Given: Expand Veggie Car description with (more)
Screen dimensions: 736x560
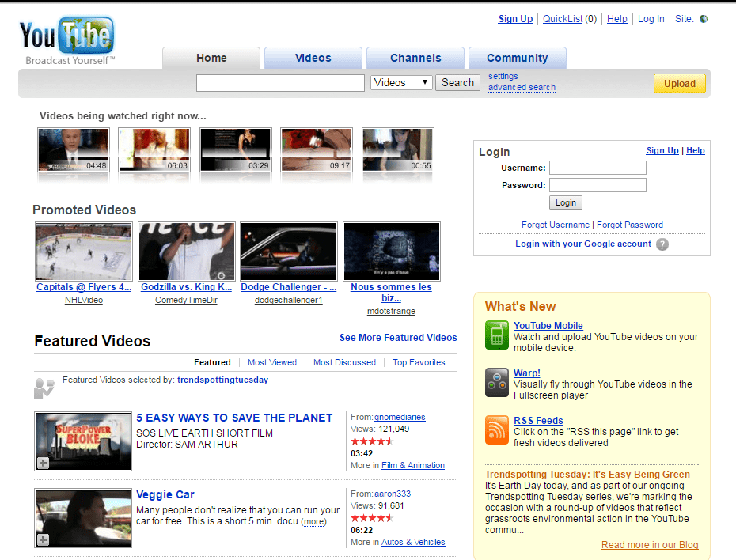Looking at the screenshot, I should click(314, 521).
